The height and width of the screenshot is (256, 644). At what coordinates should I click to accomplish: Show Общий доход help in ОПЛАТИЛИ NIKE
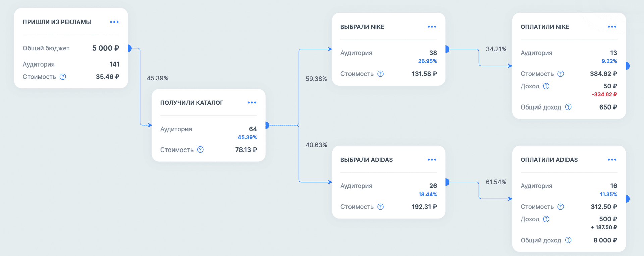coord(568,107)
